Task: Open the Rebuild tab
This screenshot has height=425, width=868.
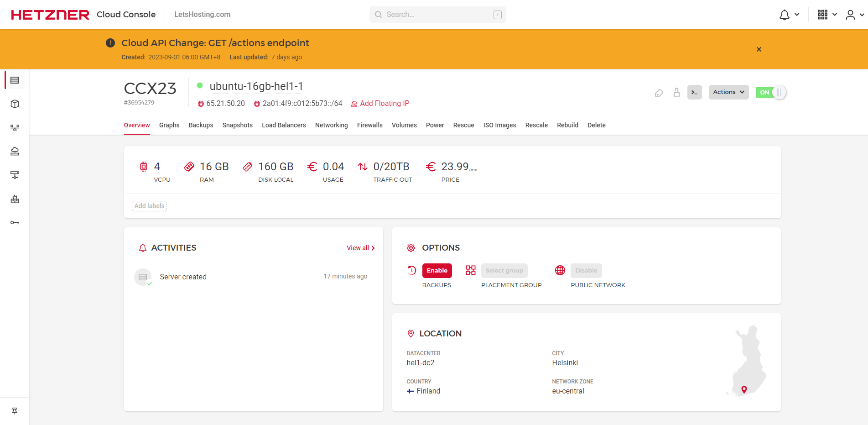Action: point(567,125)
